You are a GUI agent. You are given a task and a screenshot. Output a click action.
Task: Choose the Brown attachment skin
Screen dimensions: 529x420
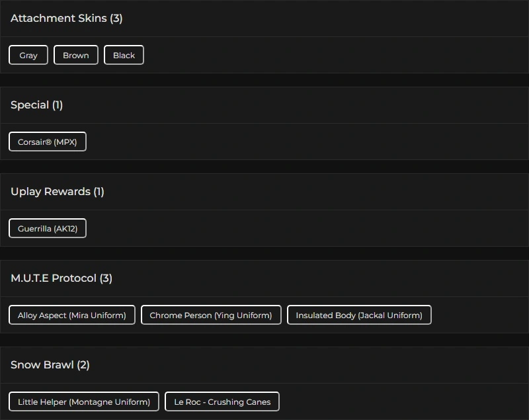pos(76,55)
